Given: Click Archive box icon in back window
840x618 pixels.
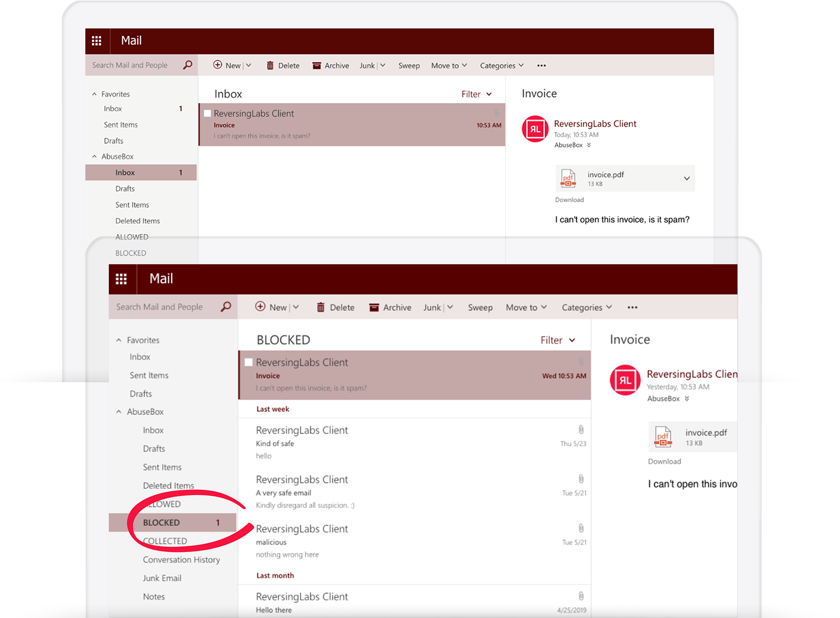Looking at the screenshot, I should tap(317, 66).
